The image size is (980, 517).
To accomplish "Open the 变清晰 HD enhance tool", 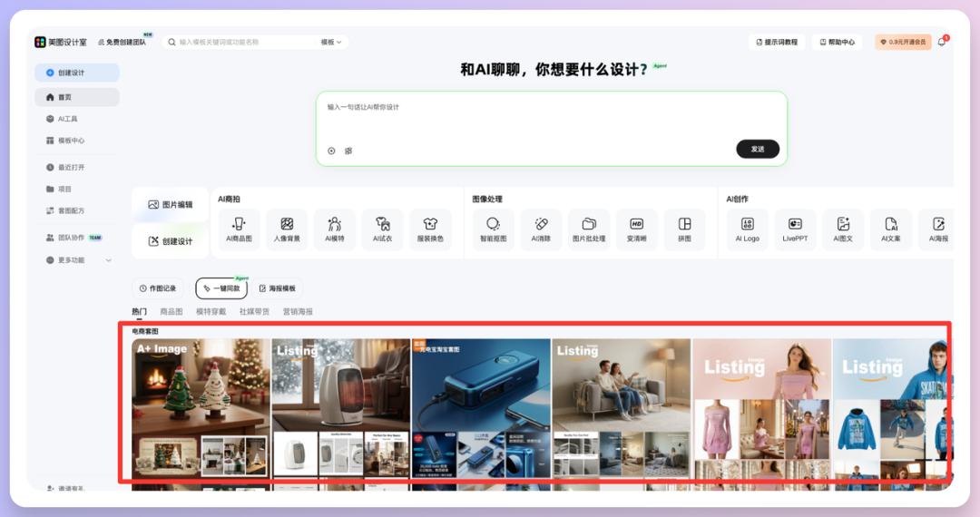I will [636, 229].
